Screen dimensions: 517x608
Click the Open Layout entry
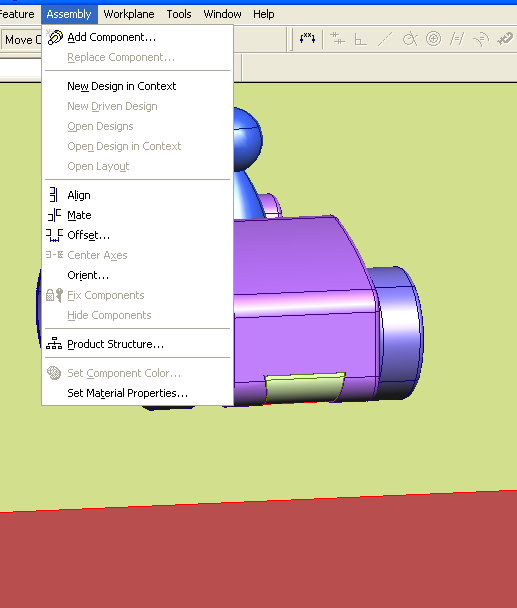coord(137,166)
